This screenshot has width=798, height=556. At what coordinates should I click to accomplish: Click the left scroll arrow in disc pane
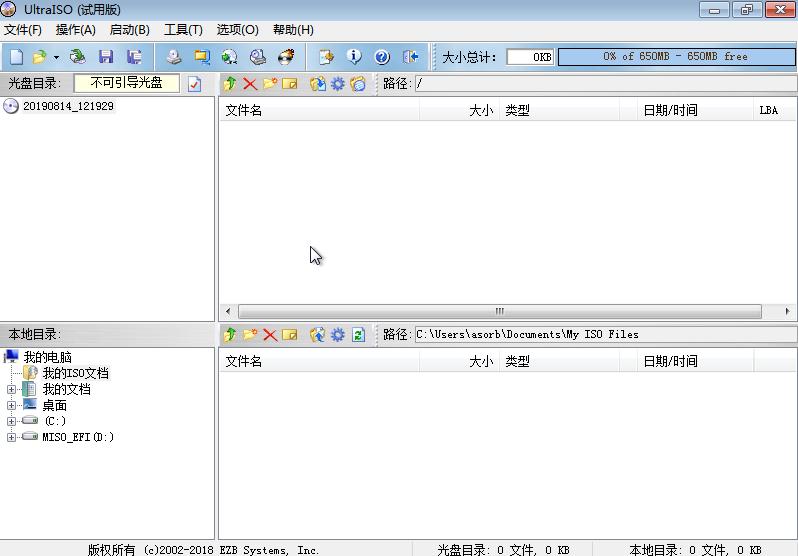coord(227,311)
